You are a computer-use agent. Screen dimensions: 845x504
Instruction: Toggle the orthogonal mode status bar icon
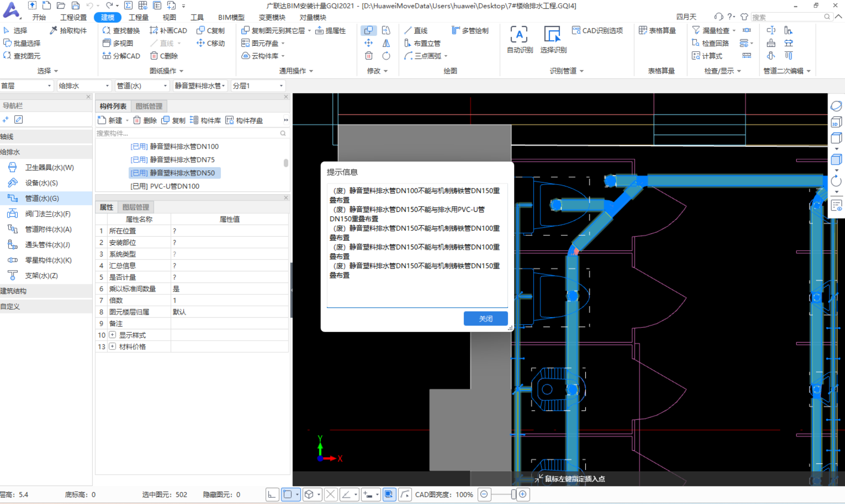(x=272, y=494)
